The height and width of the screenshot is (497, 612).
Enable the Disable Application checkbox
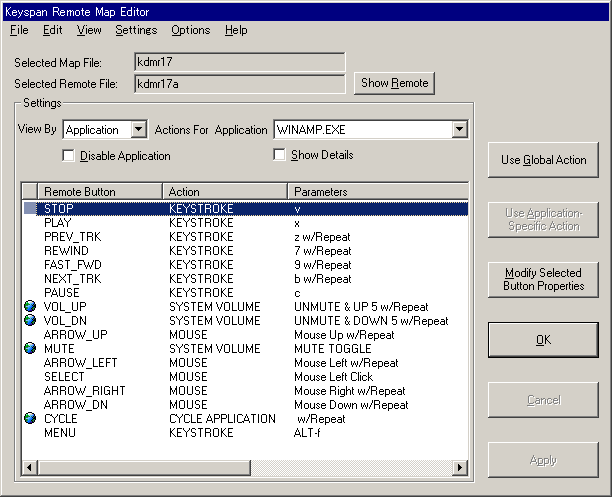point(69,156)
